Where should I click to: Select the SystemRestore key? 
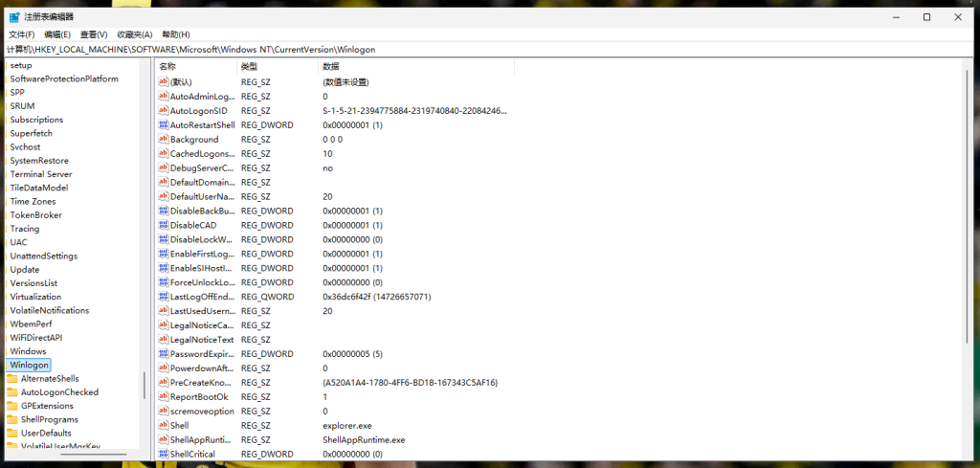pyautogui.click(x=39, y=161)
